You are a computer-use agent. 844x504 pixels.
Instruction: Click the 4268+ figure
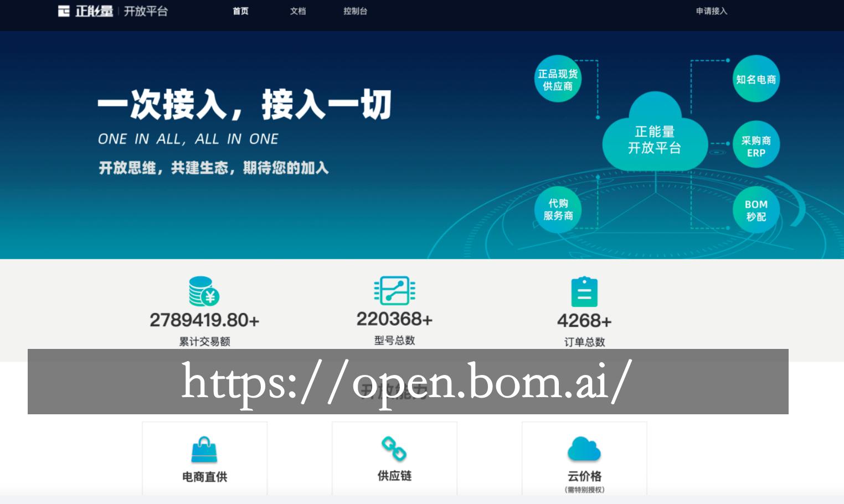click(584, 321)
